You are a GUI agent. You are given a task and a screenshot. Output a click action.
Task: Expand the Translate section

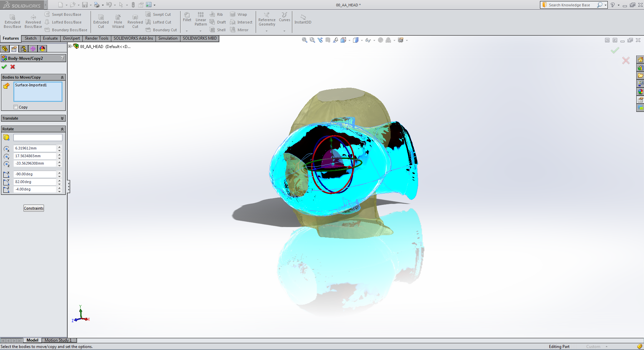[62, 118]
